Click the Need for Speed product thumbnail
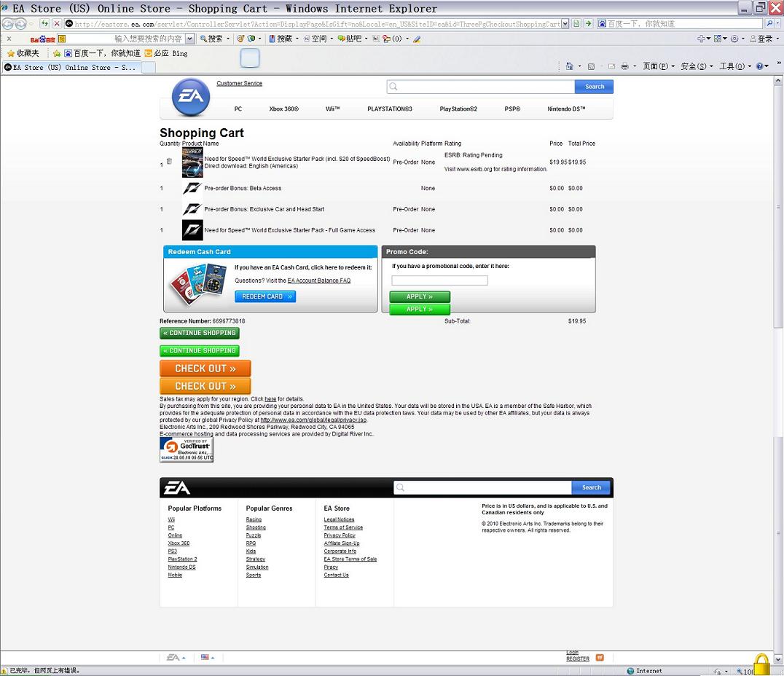The height and width of the screenshot is (676, 784). pos(192,162)
